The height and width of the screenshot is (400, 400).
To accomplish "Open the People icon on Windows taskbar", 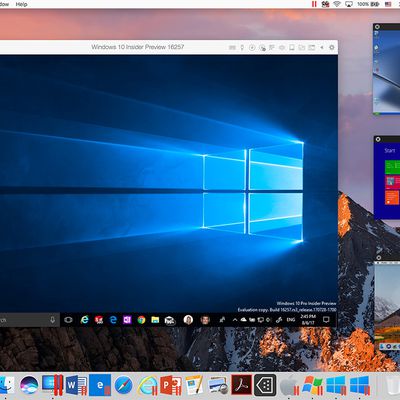I will (x=222, y=320).
